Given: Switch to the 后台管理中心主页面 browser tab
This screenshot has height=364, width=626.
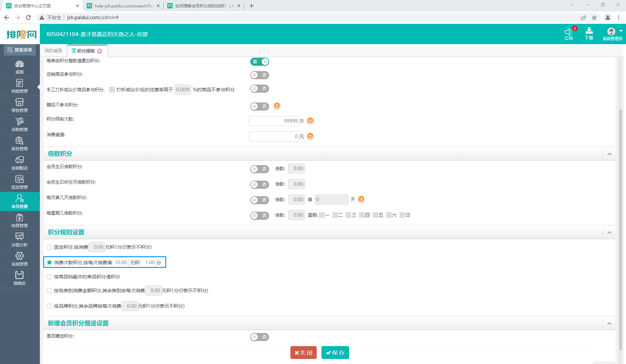Looking at the screenshot, I should tap(42, 6).
